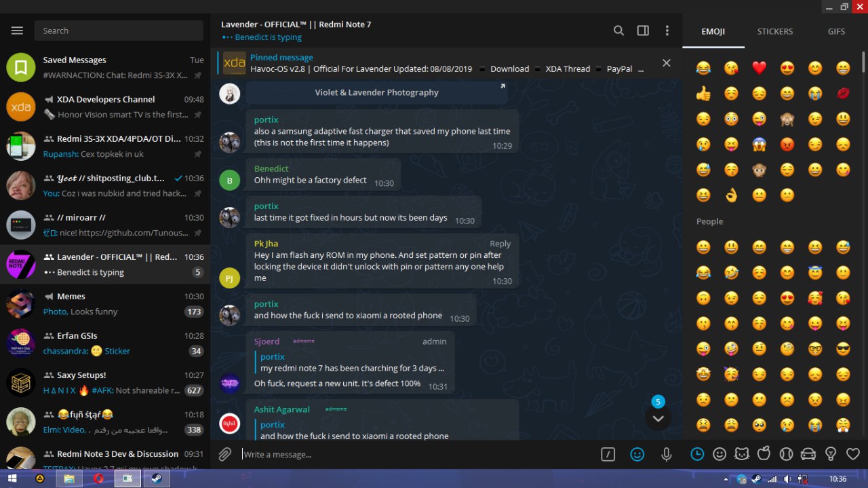Click forward arrow on Violet & Lavender Photography
The image size is (868, 488).
(502, 86)
